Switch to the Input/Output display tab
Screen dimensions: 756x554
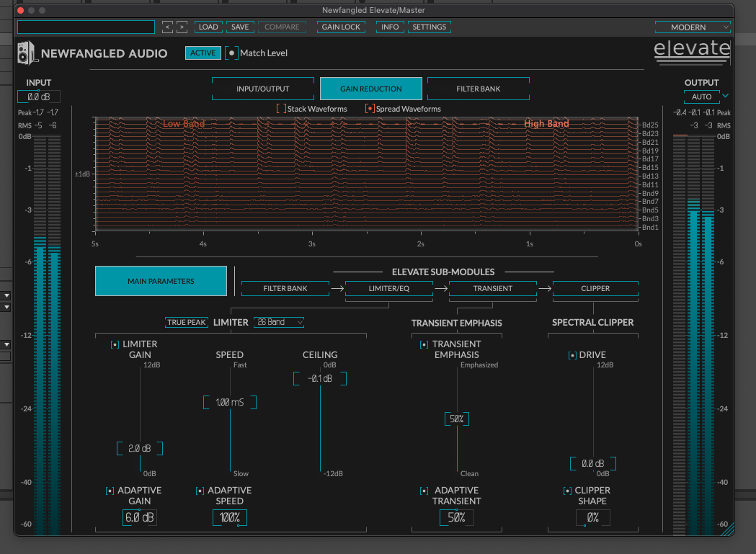coord(262,89)
